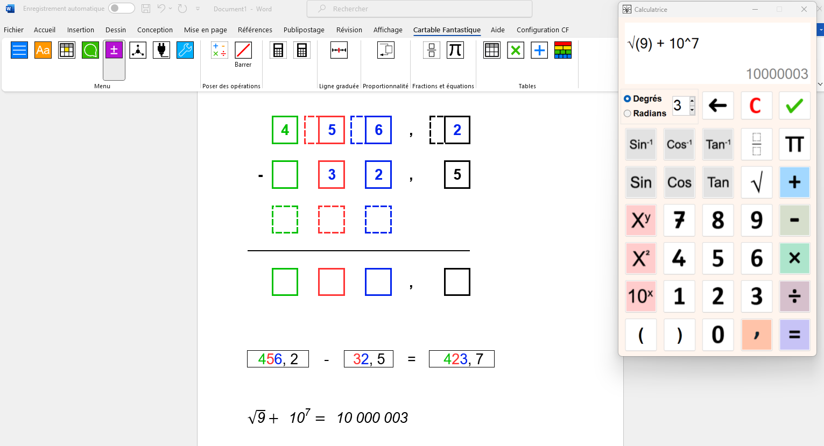Open the Configuration CF tab

(542, 30)
